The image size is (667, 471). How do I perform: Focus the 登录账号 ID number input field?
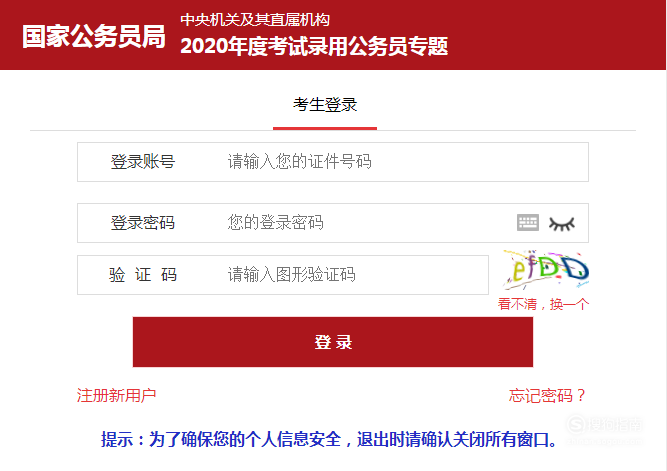(333, 162)
